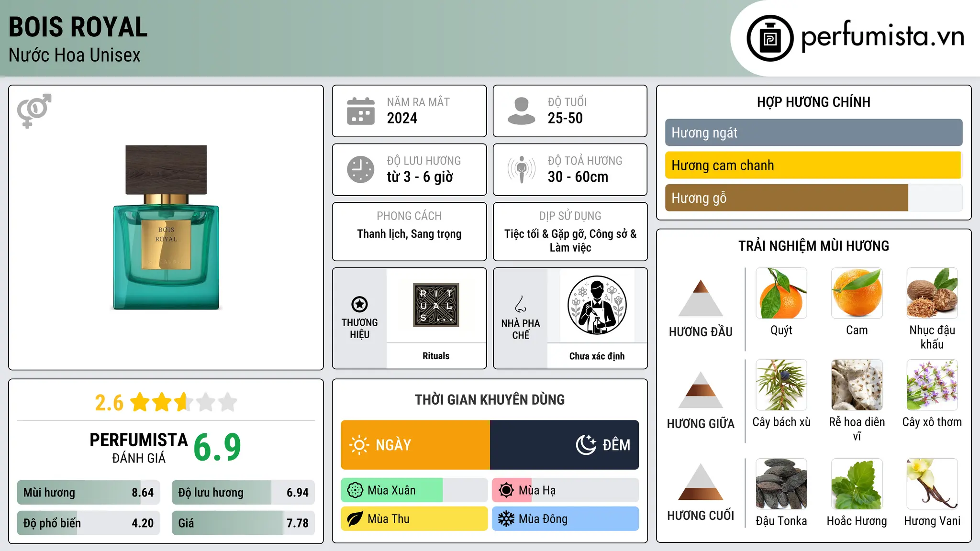Click the Chưa xác định perfumer label

click(x=597, y=356)
